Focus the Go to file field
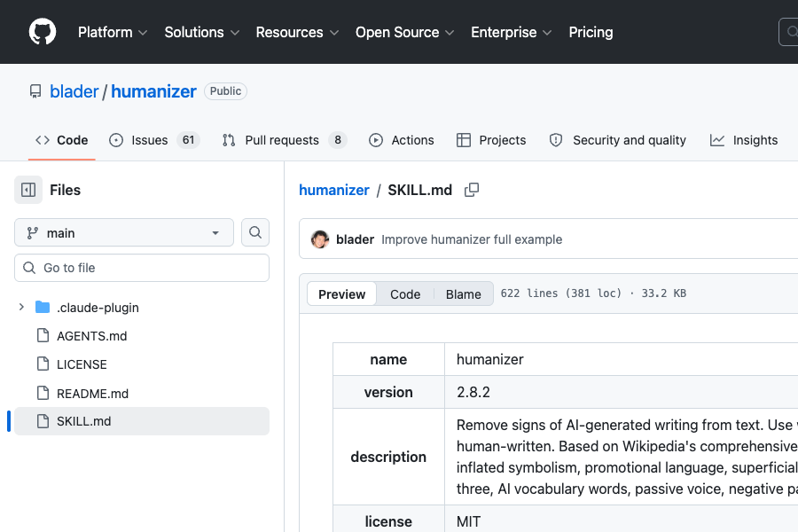Screen dimensions: 798x532 click(142, 268)
